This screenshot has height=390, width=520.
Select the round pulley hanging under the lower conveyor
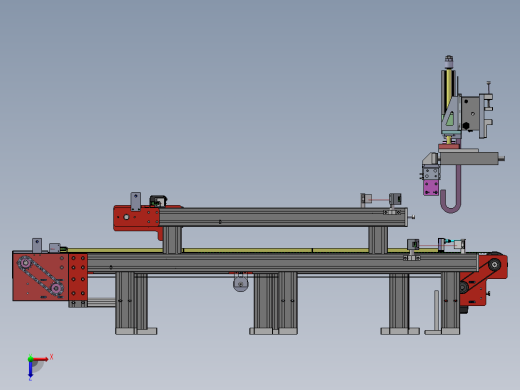[240, 284]
